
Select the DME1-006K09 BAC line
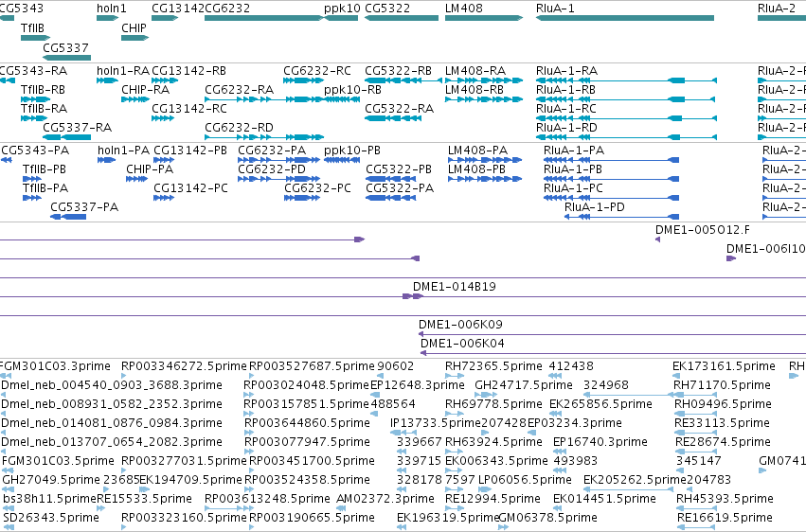tap(612, 334)
